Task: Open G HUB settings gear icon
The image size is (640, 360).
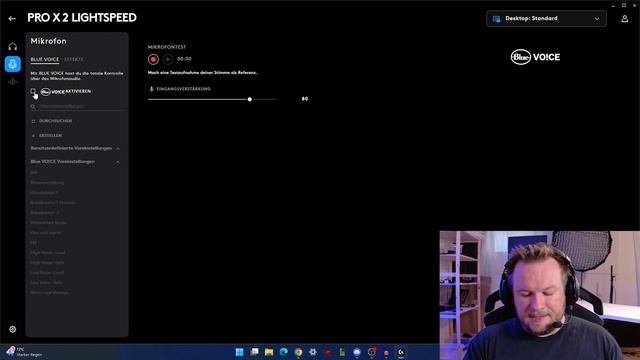Action: pos(13,329)
